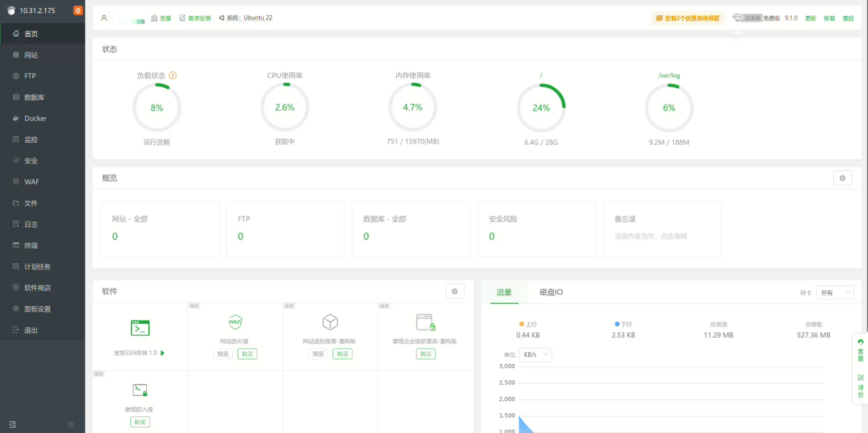Open the 文件 files folder icon
The image size is (868, 433).
point(16,203)
